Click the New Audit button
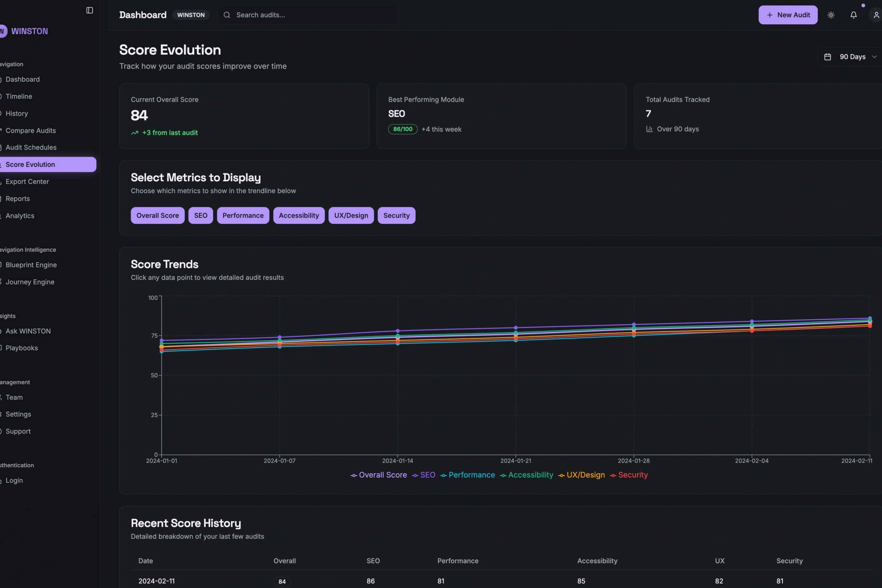The image size is (882, 588). click(x=788, y=15)
